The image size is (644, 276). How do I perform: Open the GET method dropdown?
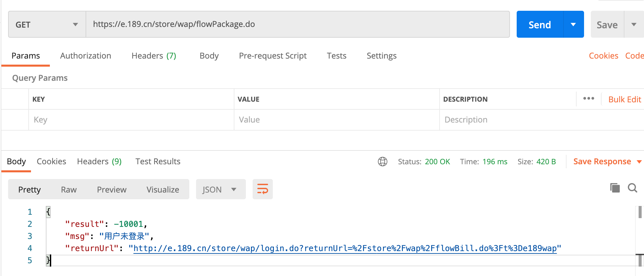[47, 24]
